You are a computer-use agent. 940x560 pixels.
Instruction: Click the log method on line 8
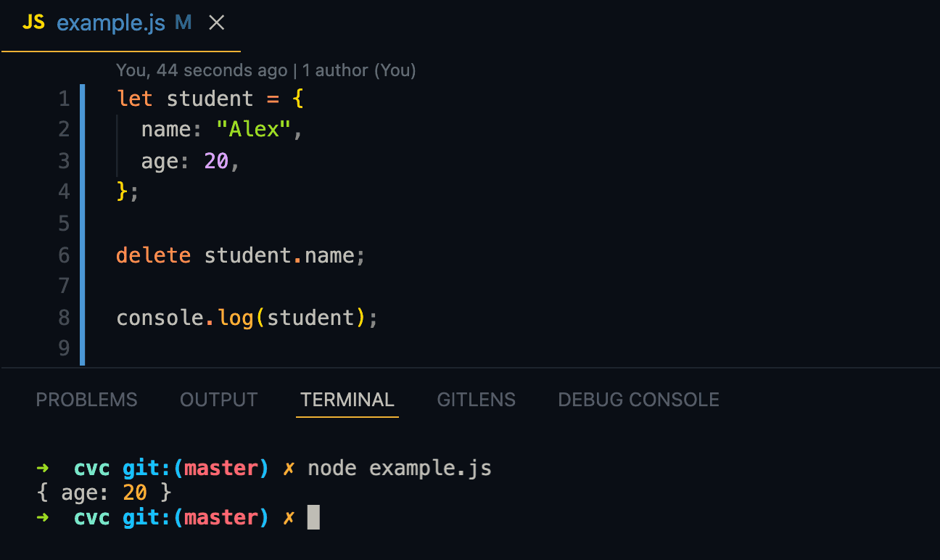pyautogui.click(x=235, y=318)
